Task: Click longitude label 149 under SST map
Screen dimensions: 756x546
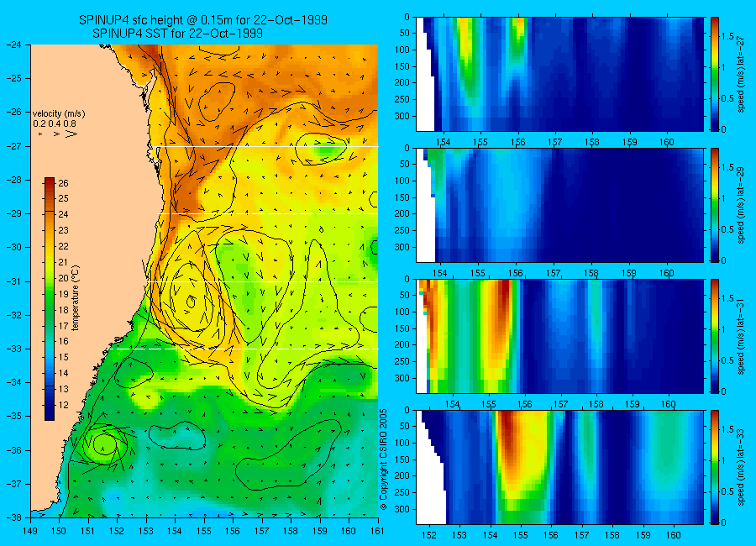Action: tap(30, 531)
